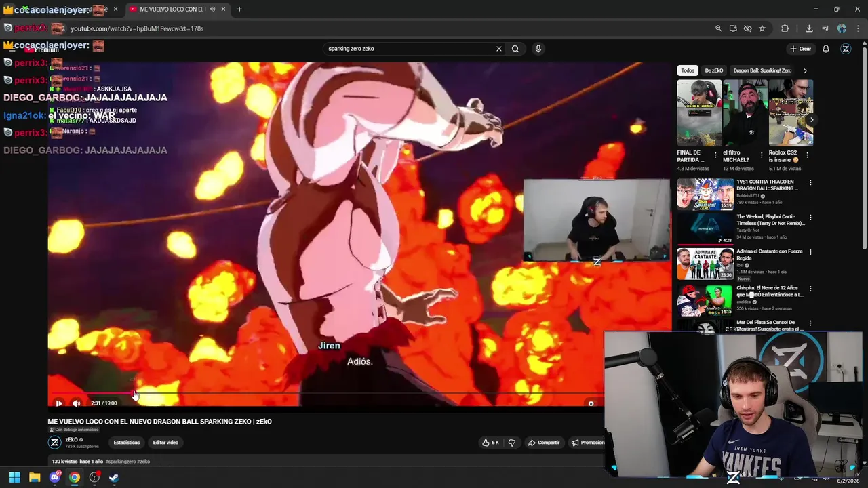
Task: Open the Compartir share button
Action: [544, 443]
